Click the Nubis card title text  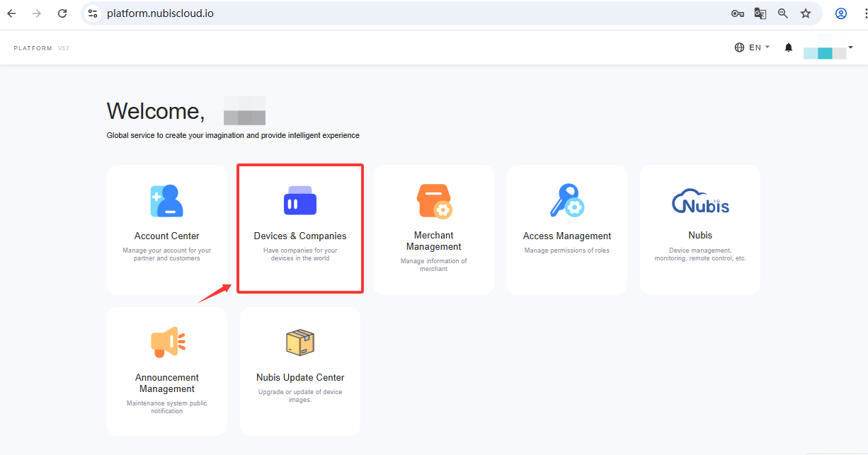[700, 235]
